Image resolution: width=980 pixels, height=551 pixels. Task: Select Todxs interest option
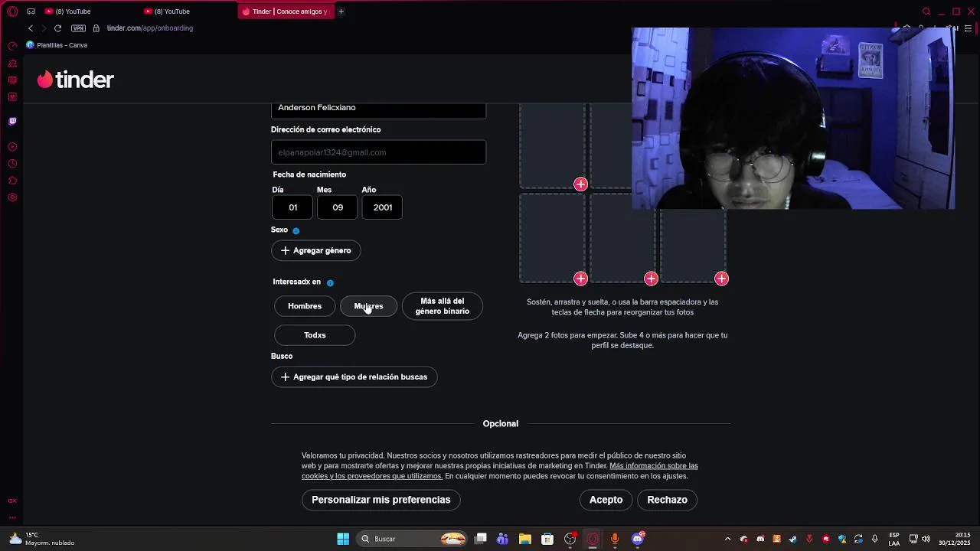point(315,335)
